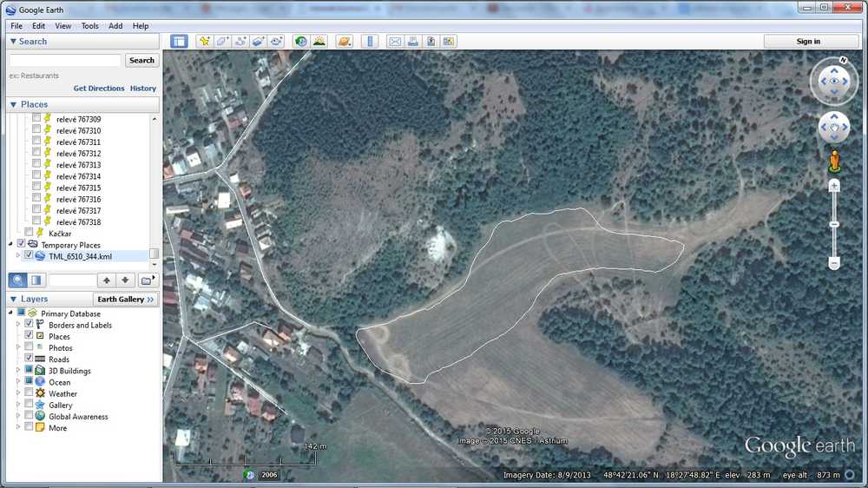Image resolution: width=868 pixels, height=488 pixels.
Task: Collapse the Search panel header
Action: pyautogui.click(x=13, y=41)
